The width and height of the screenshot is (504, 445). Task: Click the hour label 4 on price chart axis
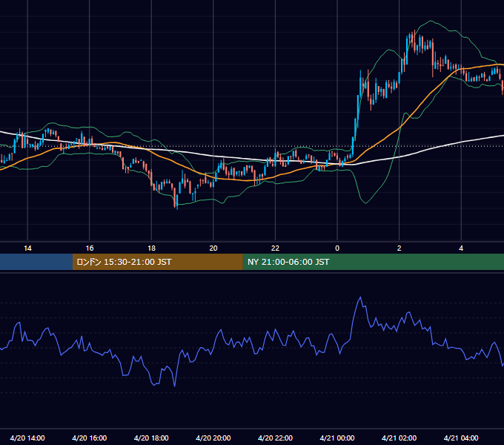[461, 248]
